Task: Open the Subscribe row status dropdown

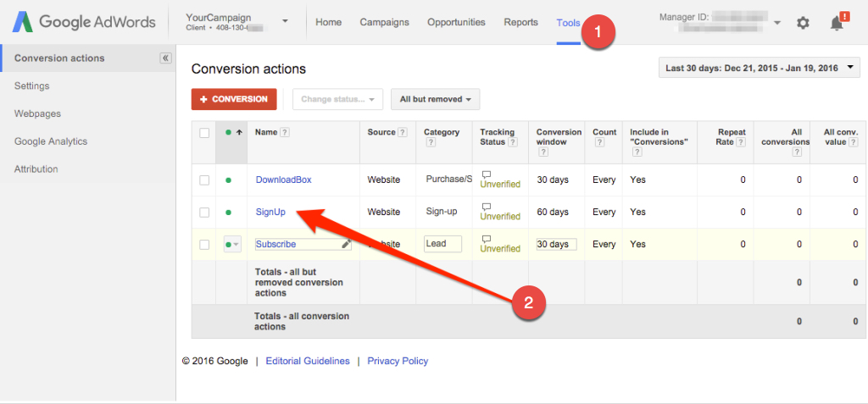Action: click(x=232, y=244)
